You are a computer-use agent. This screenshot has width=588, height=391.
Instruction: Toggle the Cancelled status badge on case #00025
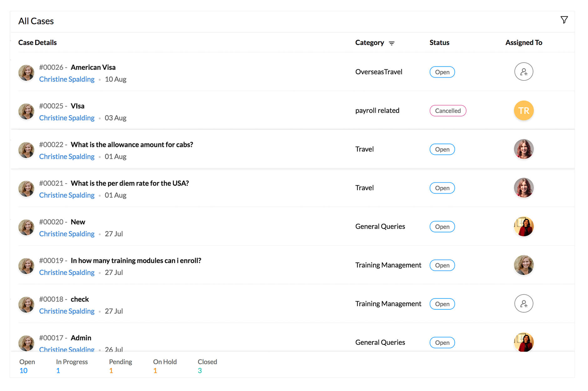pyautogui.click(x=448, y=110)
